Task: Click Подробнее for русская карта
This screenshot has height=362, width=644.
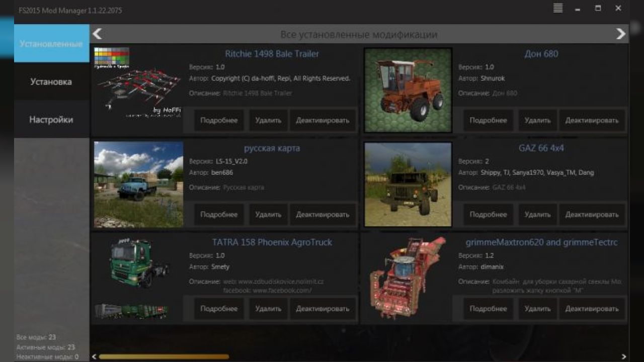Action: point(219,214)
